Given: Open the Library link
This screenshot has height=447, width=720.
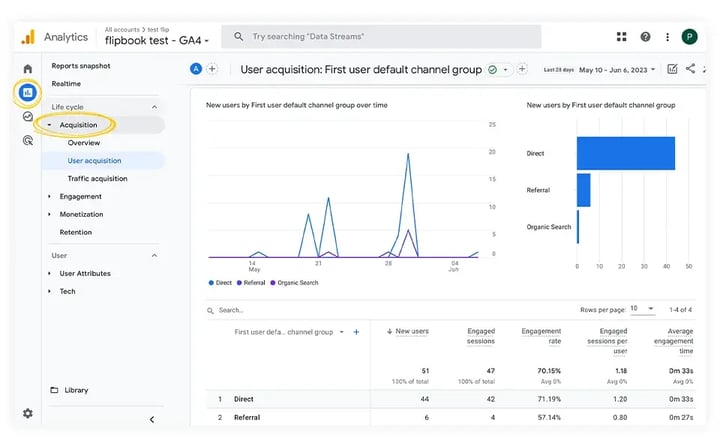Looking at the screenshot, I should click(x=76, y=390).
